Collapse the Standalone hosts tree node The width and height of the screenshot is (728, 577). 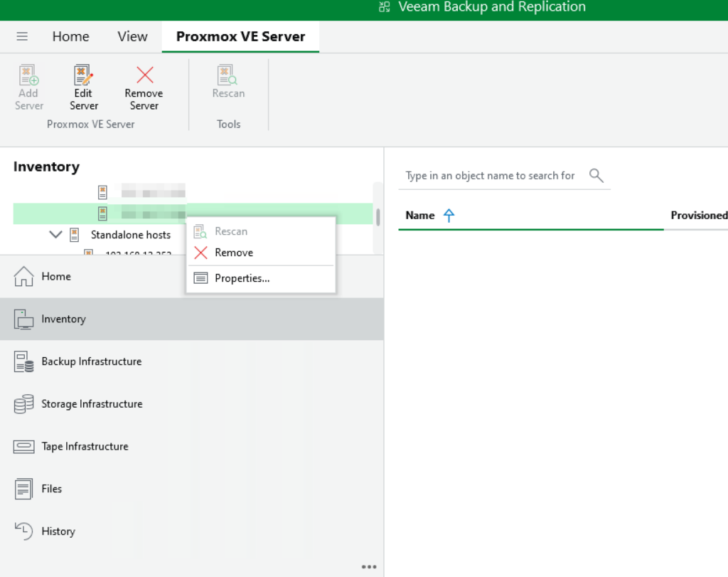(x=55, y=235)
